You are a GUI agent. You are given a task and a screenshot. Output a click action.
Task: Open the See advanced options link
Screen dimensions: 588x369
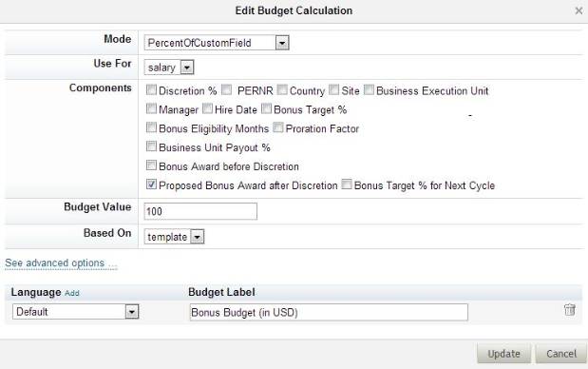pyautogui.click(x=61, y=263)
